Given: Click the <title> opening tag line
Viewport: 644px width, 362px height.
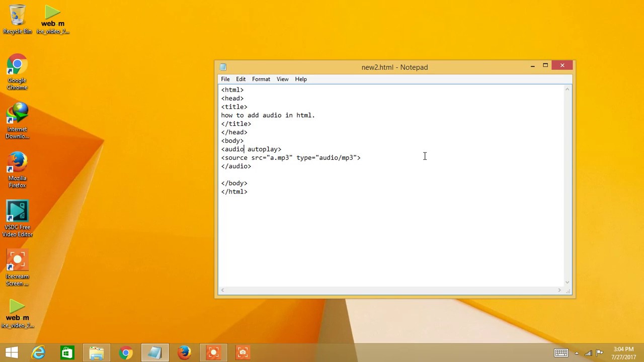Looking at the screenshot, I should coord(234,107).
